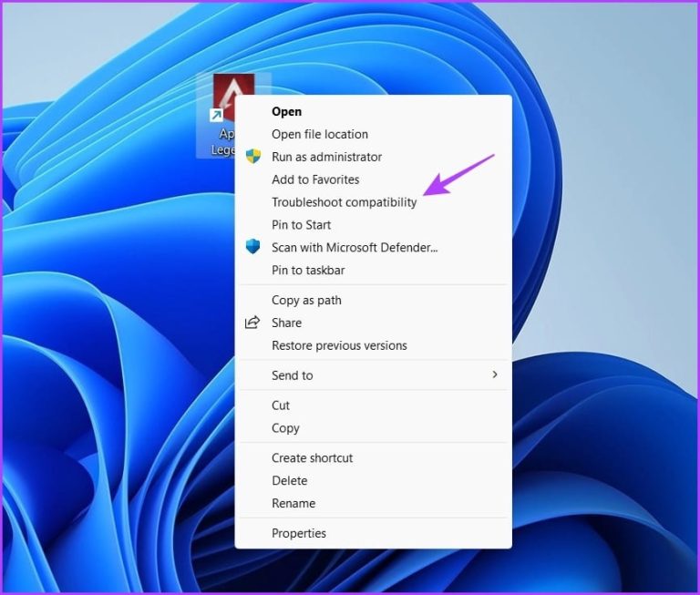Select Open from the context menu
700x595 pixels.
point(286,111)
